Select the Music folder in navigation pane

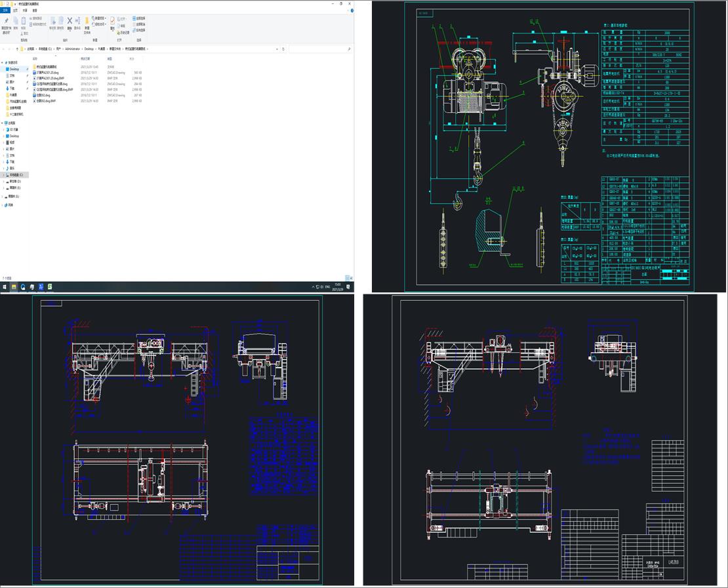[12, 168]
